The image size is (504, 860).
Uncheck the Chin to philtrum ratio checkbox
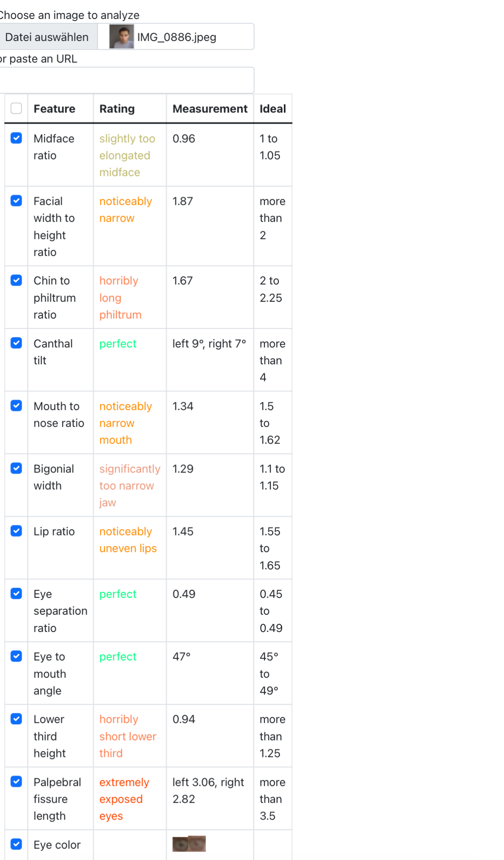coord(16,280)
